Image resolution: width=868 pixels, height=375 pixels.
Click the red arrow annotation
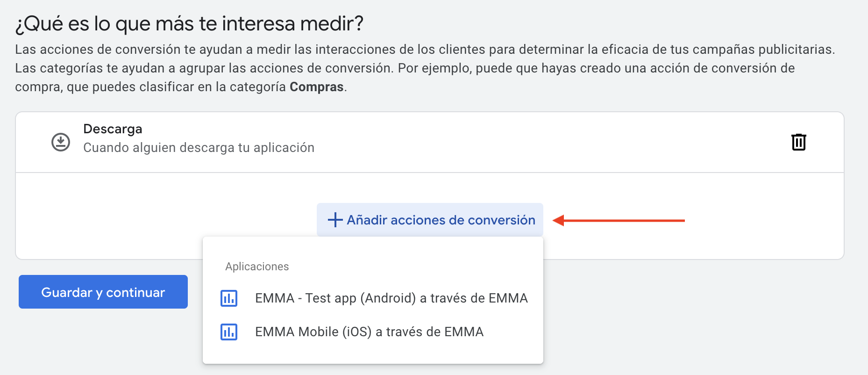point(619,220)
